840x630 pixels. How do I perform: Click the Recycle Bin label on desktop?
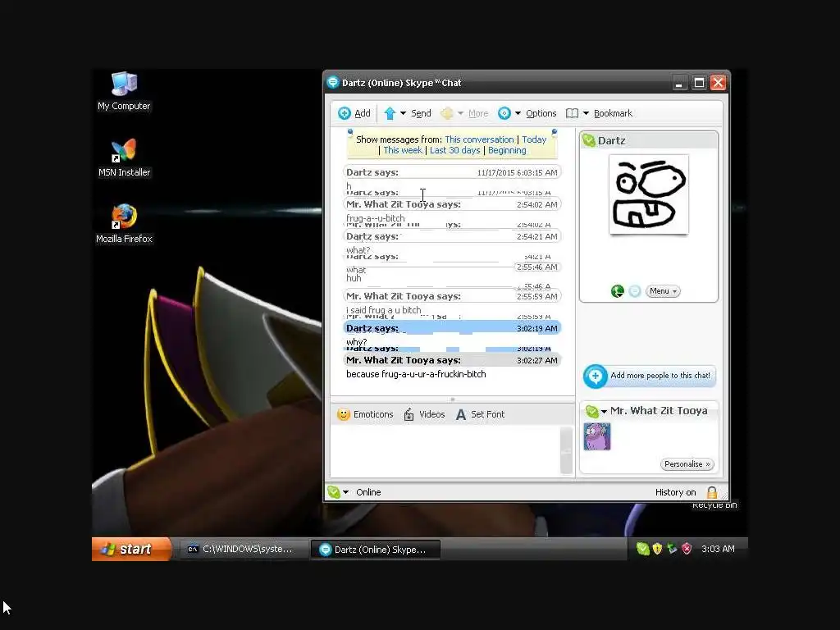714,504
